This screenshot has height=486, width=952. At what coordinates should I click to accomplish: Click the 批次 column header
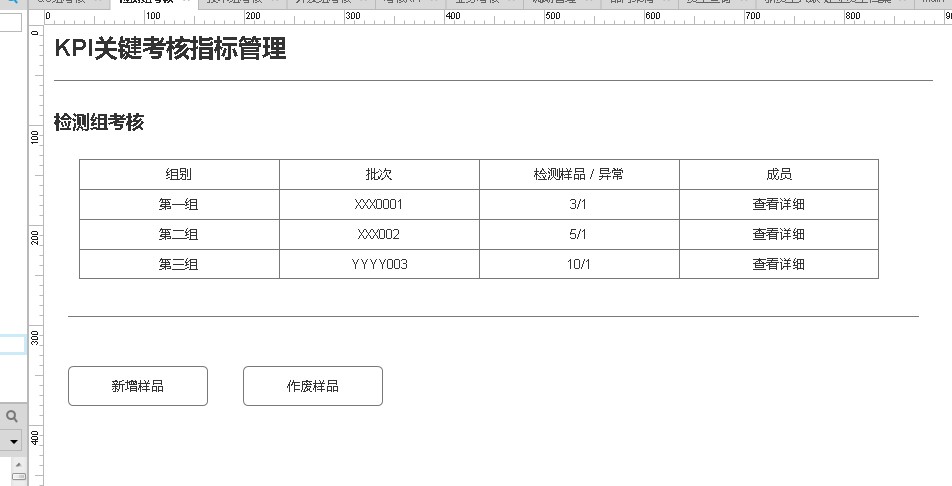coord(379,174)
